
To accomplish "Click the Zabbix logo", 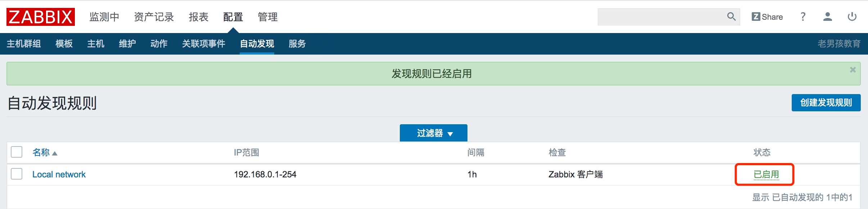I will 41,17.
